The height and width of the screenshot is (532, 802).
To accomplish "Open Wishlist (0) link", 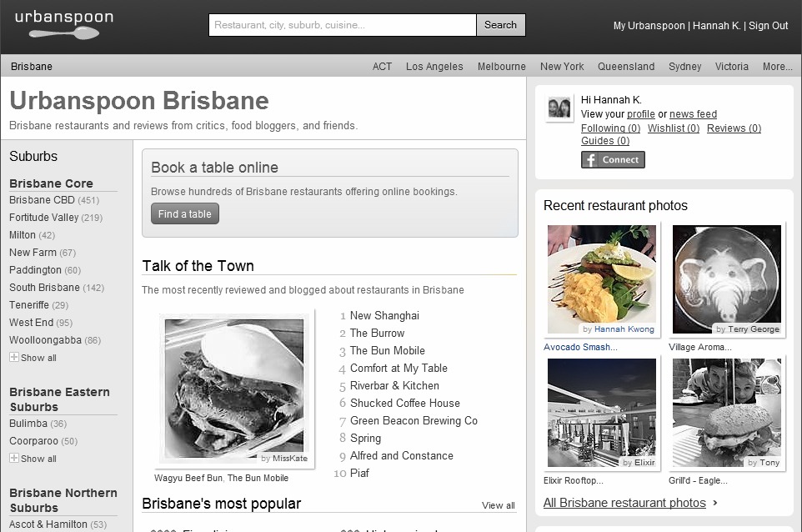I will point(674,128).
